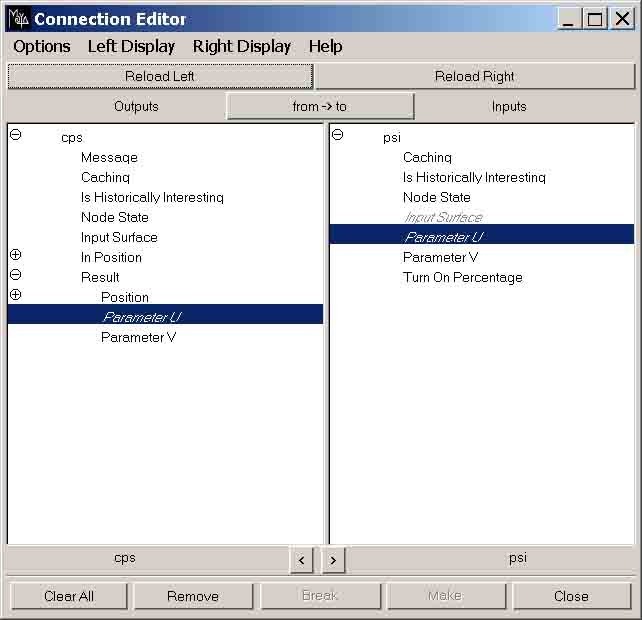Collapse the Result attribute group
This screenshot has height=620, width=642.
[x=15, y=275]
